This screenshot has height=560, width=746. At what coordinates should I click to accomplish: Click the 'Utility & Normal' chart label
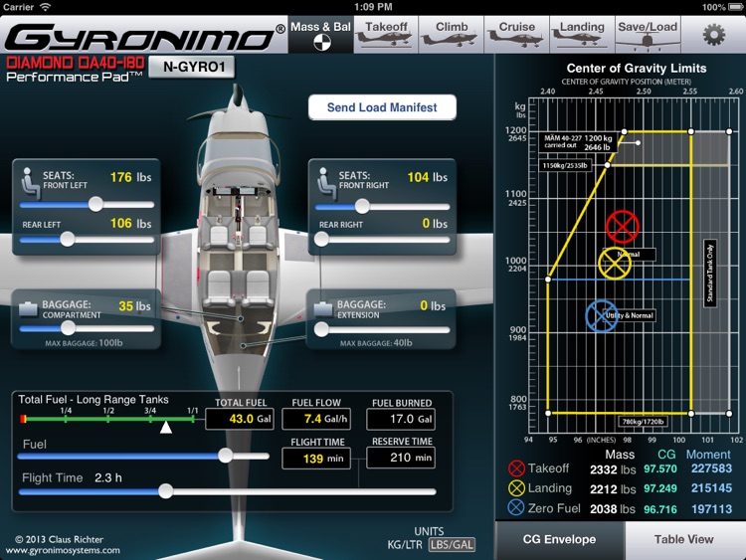[x=629, y=315]
